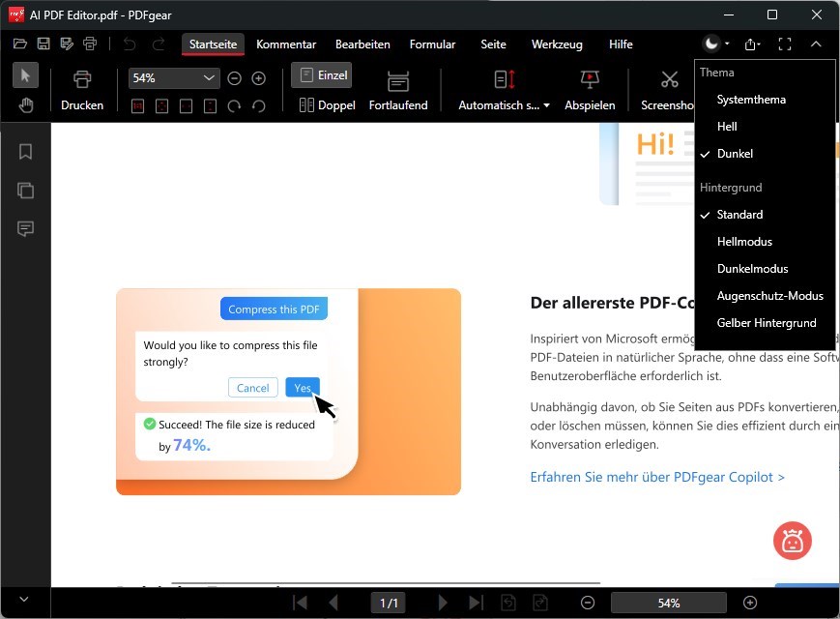Set background to Hellmodus
Screen dimensions: 840x619
point(765,242)
